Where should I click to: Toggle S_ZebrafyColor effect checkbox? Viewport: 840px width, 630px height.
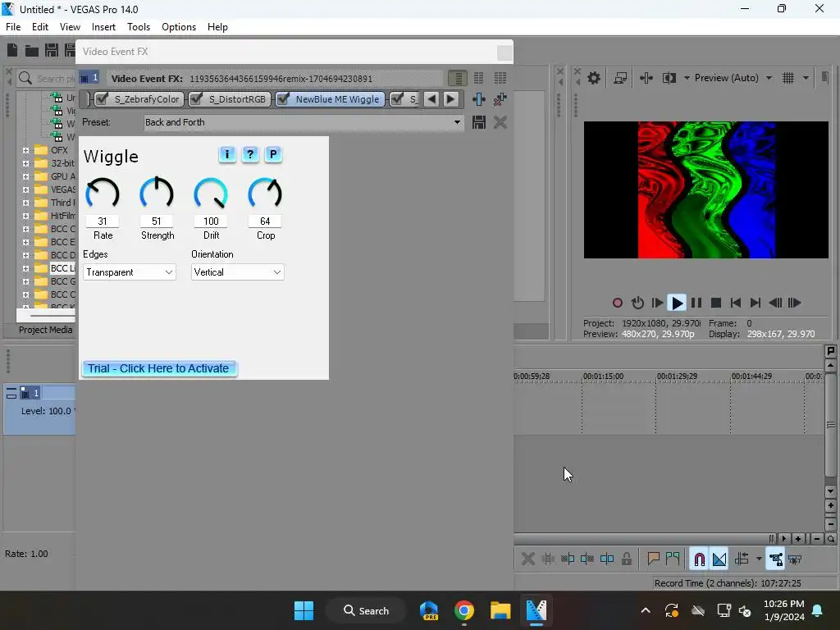click(102, 99)
